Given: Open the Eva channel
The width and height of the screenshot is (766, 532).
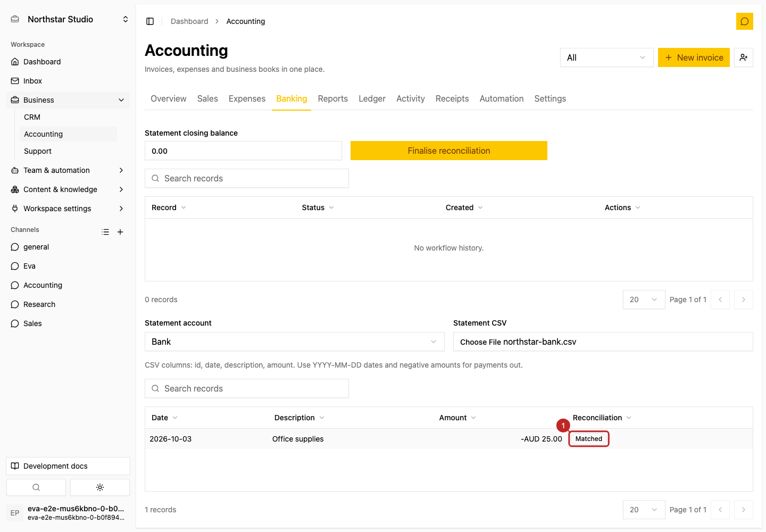Looking at the screenshot, I should [x=68, y=266].
